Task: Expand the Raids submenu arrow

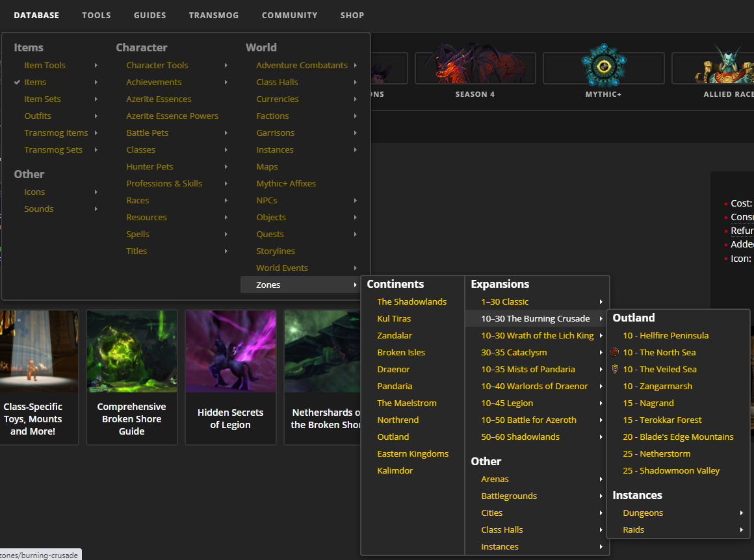Action: 741,529
